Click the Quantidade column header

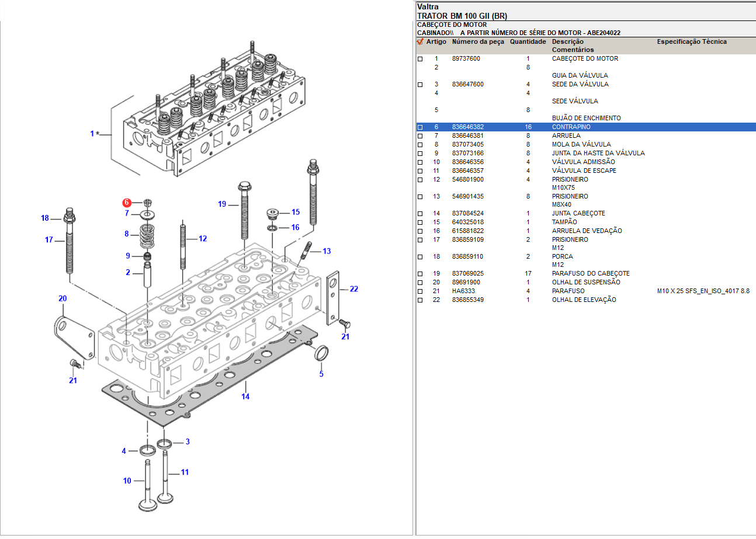click(528, 42)
